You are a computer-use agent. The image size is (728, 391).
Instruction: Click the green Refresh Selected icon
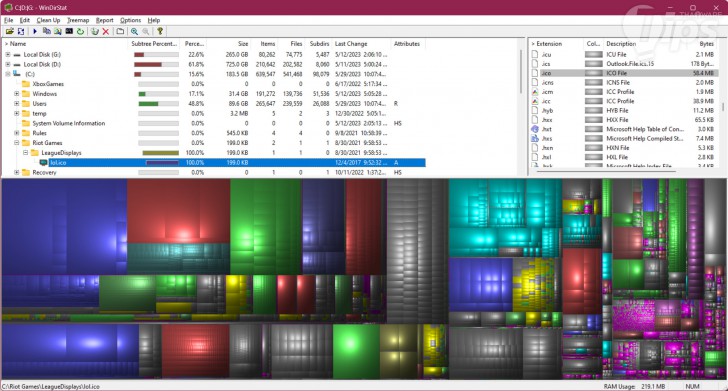tap(80, 31)
